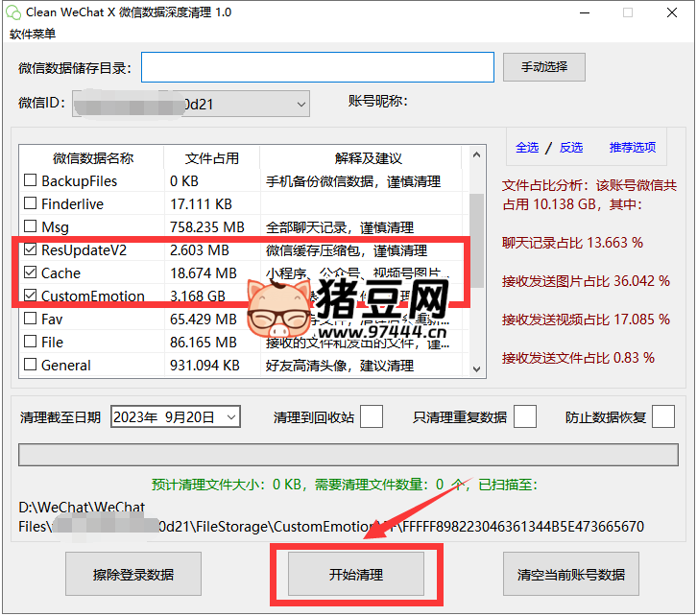
Task: Select the 65.429 MB size cell
Action: tap(204, 319)
